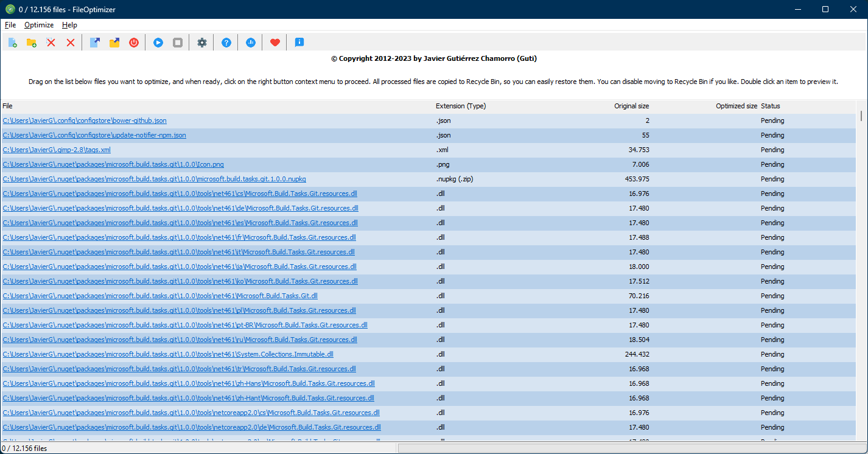Click the Original size column header
The width and height of the screenshot is (868, 454).
click(x=631, y=106)
